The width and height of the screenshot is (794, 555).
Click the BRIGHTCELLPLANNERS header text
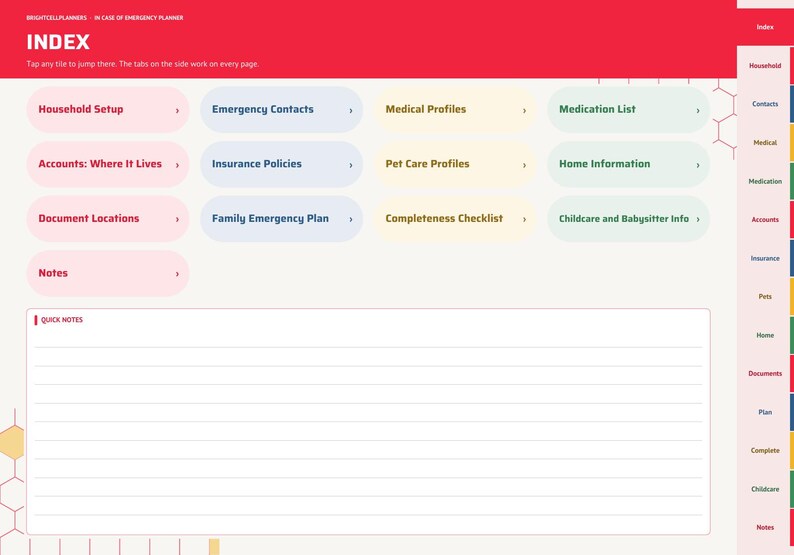click(x=56, y=18)
